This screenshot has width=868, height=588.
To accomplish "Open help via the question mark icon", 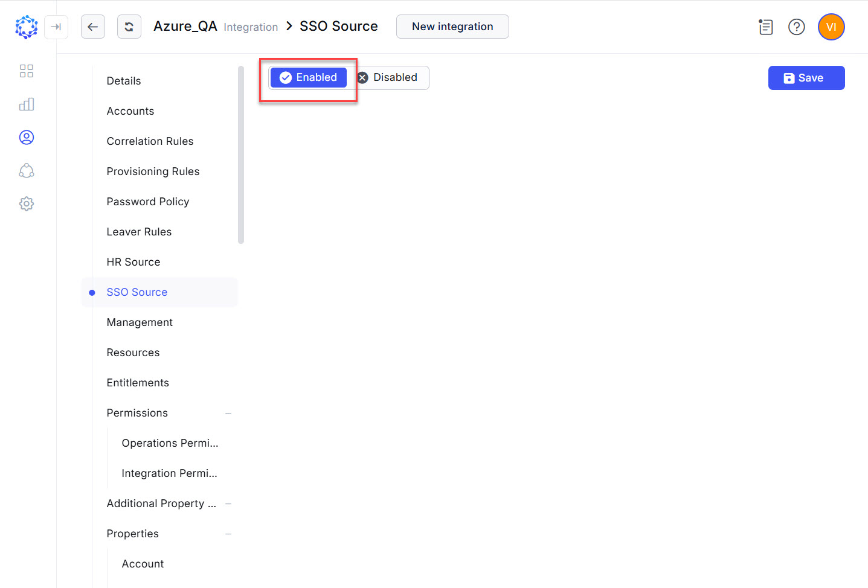I will [x=796, y=27].
